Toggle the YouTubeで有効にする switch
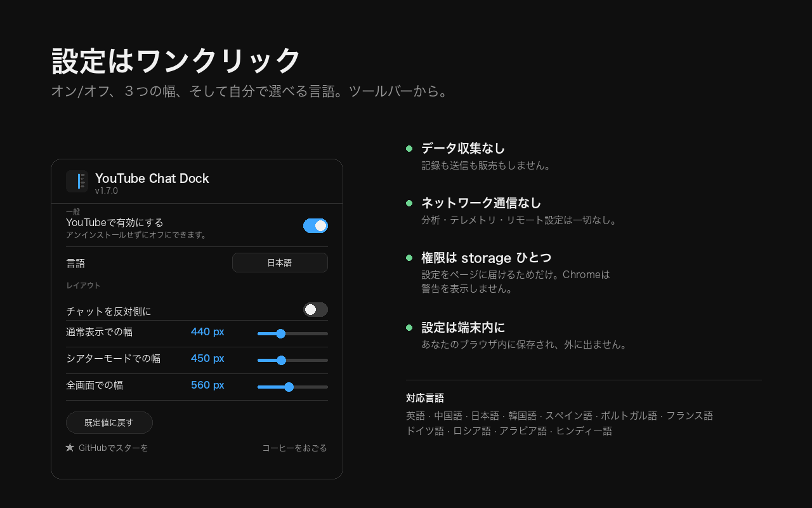Viewport: 812px width, 508px height. pos(315,226)
